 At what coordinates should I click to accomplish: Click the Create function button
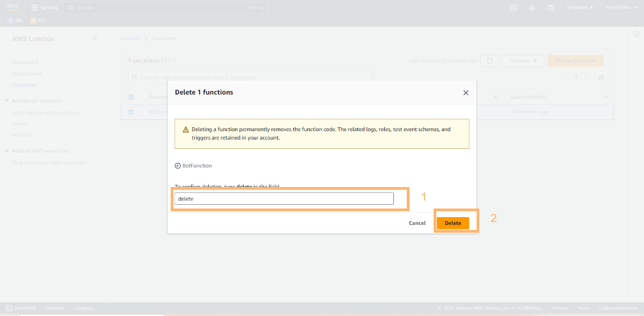click(575, 61)
